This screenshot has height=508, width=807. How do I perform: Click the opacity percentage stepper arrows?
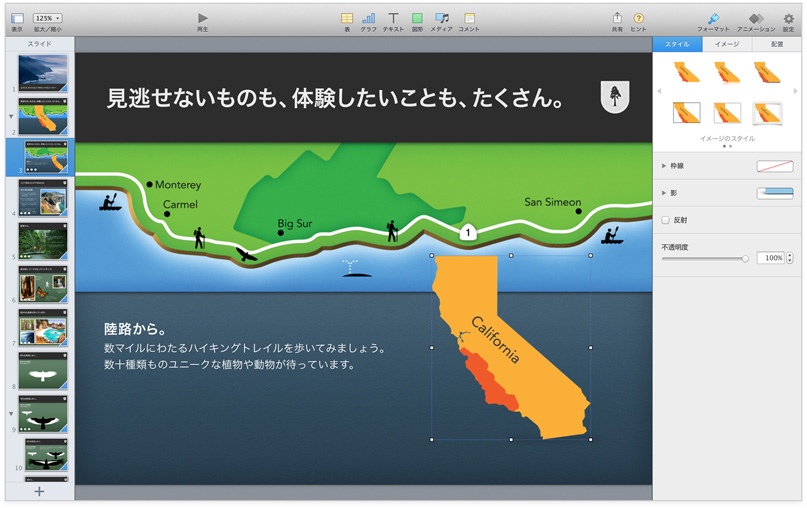[x=791, y=258]
